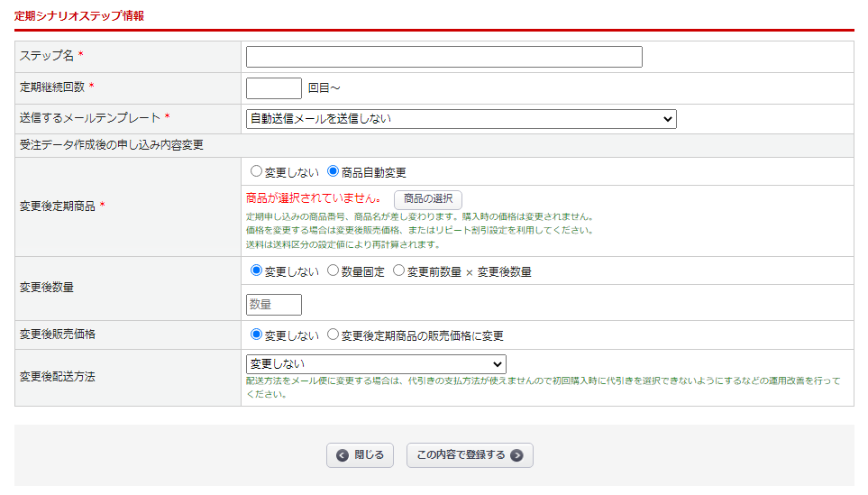This screenshot has height=495, width=868.
Task: Click the 送料は送料区分の設定値により再計算されます。 note
Action: [x=343, y=244]
